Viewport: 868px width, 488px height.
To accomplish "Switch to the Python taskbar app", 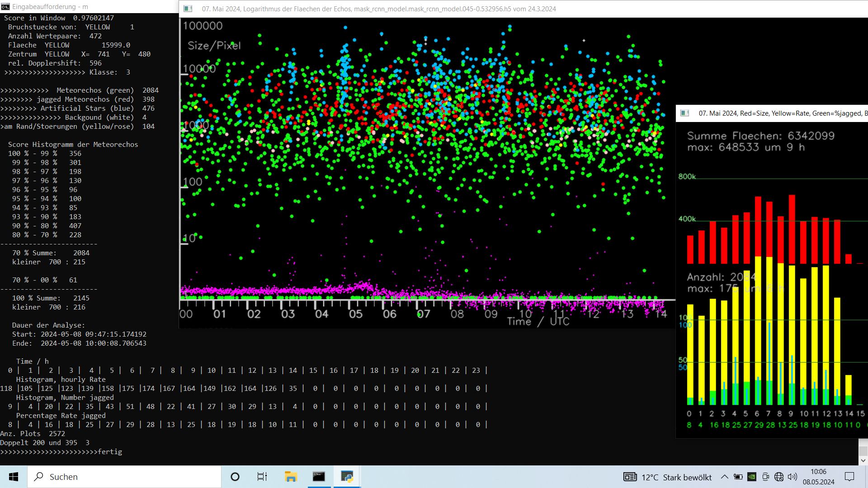I will coord(347,477).
